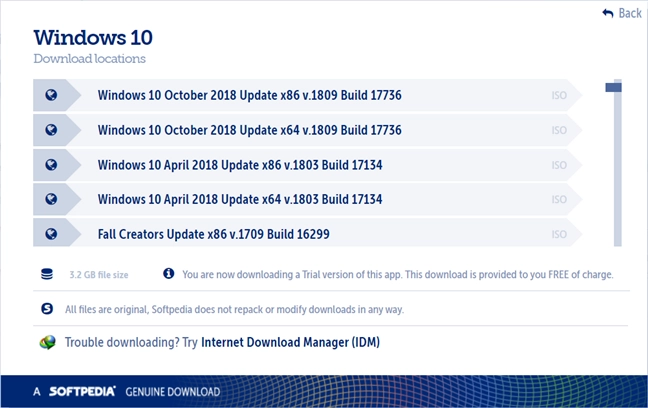Click the lower part of the list scrollbar track
The image size is (648, 408).
(617, 207)
